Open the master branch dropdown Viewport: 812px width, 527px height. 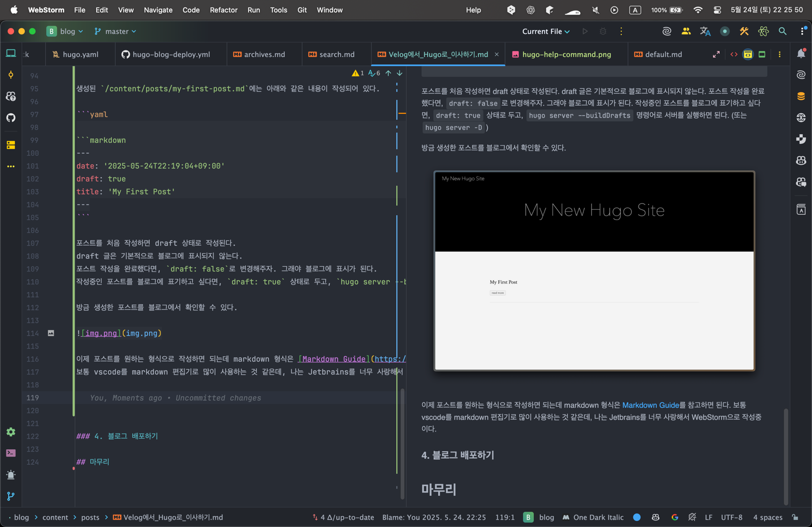pos(115,32)
